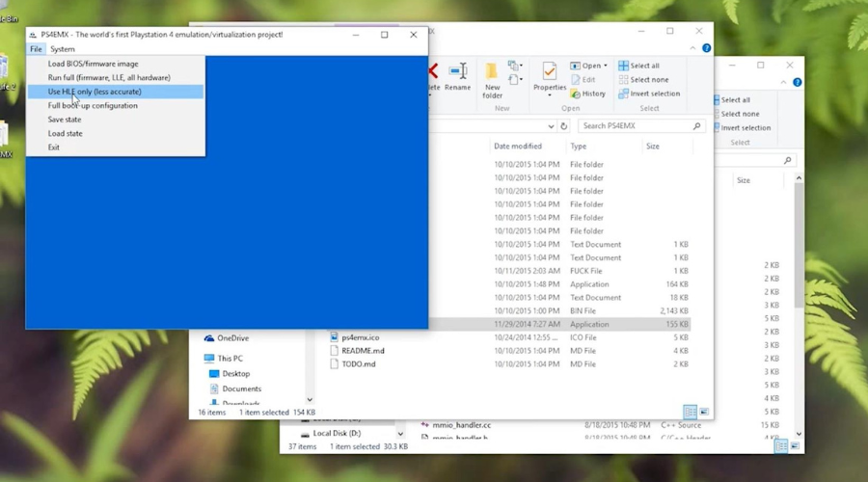Screen dimensions: 868x482
Task: Sort by Size in rear Explorer window
Action: click(x=744, y=180)
